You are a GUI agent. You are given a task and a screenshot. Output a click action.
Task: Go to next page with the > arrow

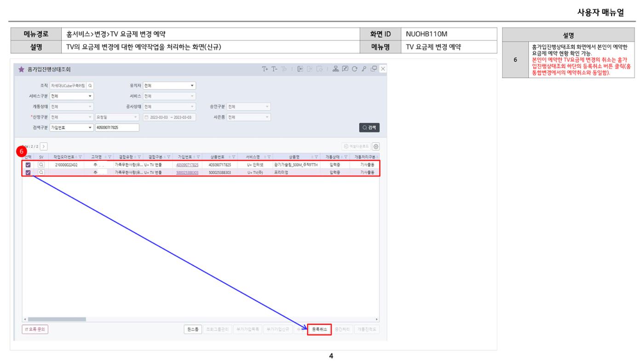44,146
